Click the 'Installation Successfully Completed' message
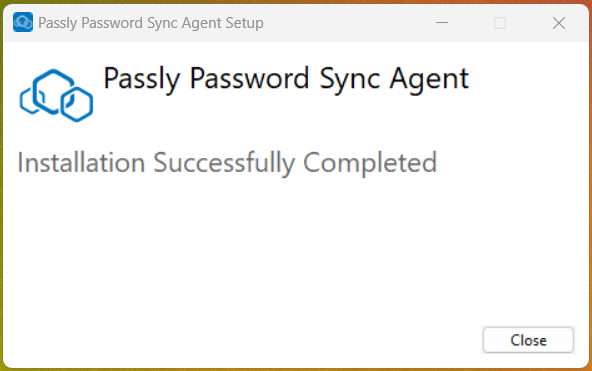Viewport: 592px width, 371px height. pos(227,163)
